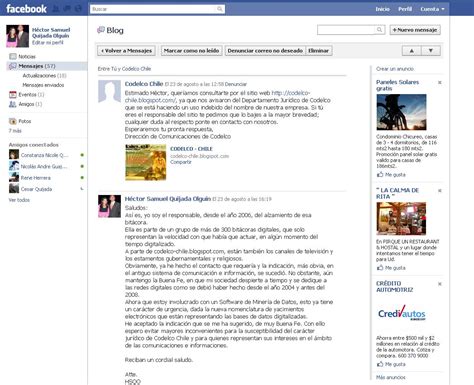The image size is (474, 385).
Task: Click the messages search field near Nuevo mensaje
Action: (346, 30)
